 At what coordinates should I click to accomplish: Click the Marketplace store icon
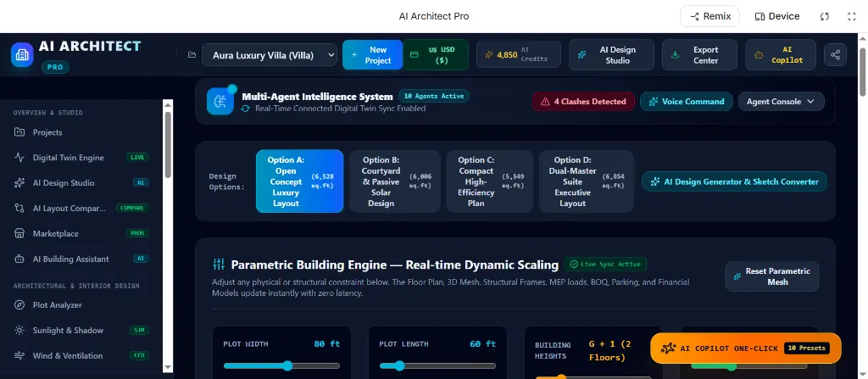click(19, 234)
